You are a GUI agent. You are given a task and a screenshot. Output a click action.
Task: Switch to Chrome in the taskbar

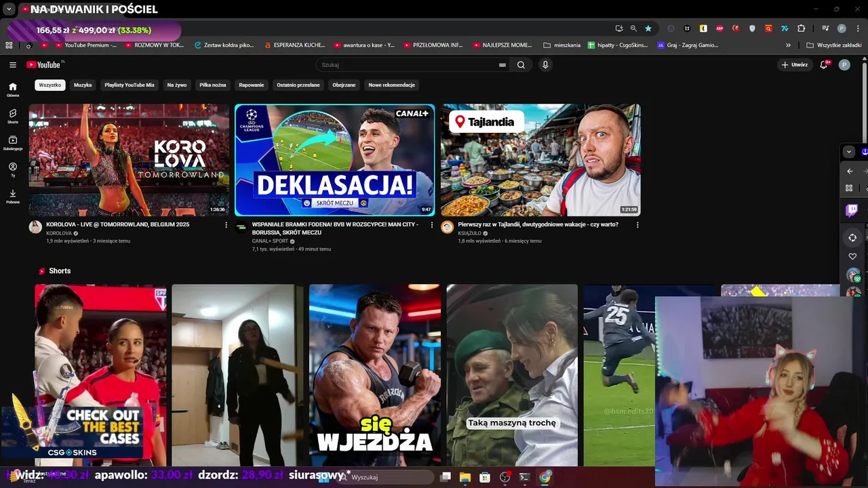pyautogui.click(x=545, y=477)
